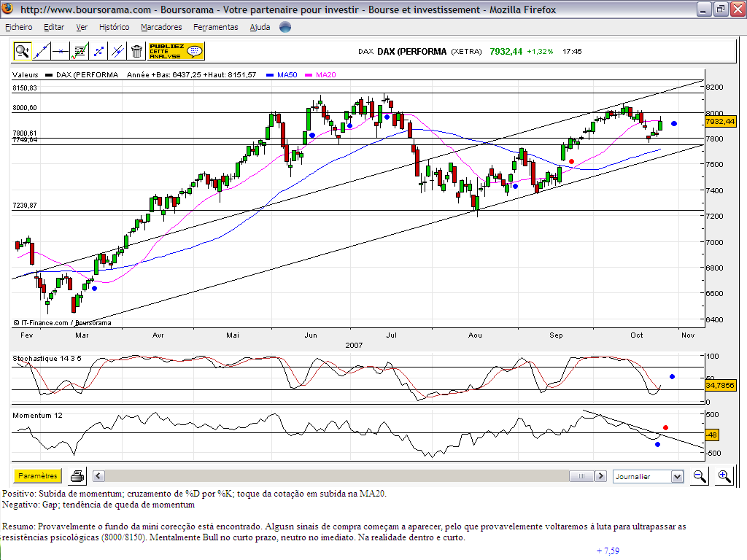Click the red dot on Momentum panel

coord(665,427)
